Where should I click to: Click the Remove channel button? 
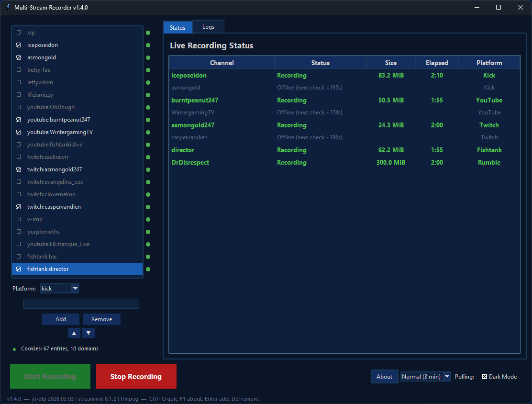point(101,319)
